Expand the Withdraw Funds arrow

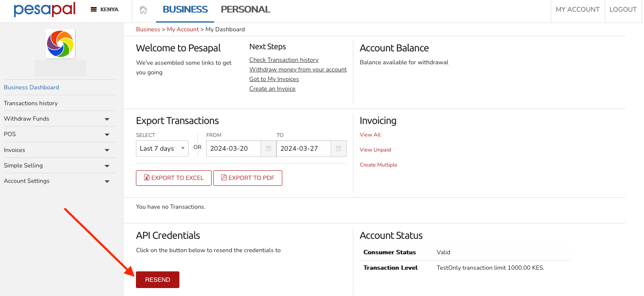click(x=107, y=119)
